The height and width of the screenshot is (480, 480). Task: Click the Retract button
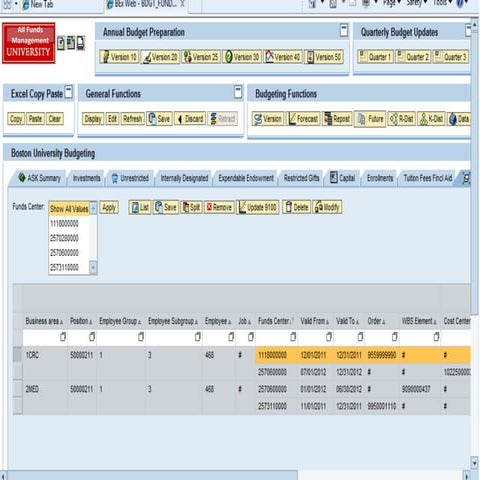point(223,119)
